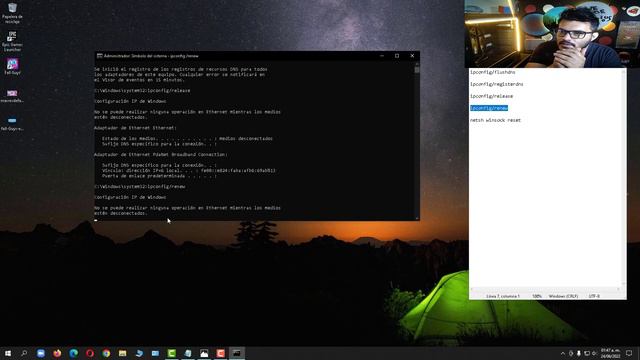Open the network tray icon
The height and width of the screenshot is (360, 640).
pos(587,353)
